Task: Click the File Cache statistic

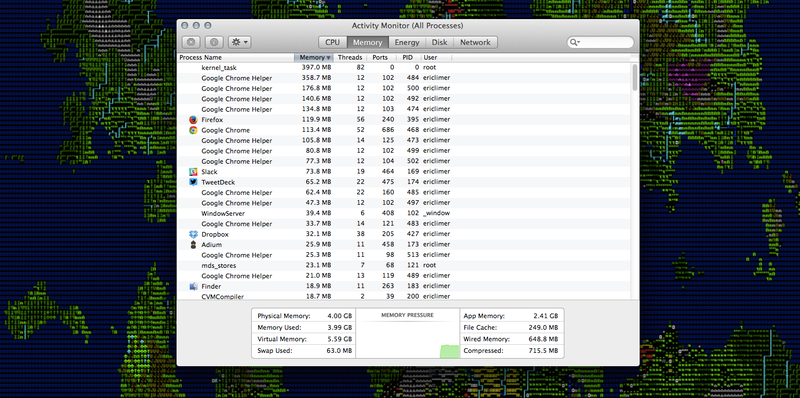Action: point(512,328)
